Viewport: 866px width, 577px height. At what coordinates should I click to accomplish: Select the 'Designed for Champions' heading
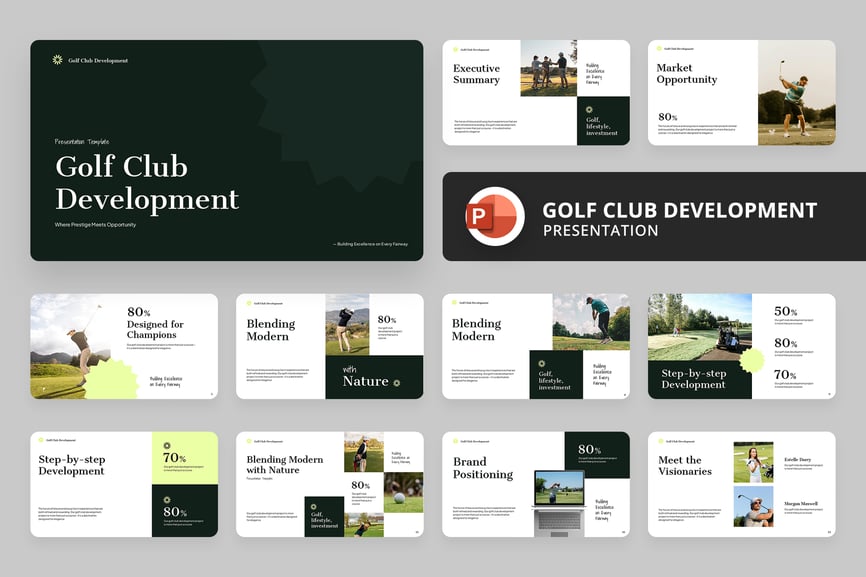point(155,330)
